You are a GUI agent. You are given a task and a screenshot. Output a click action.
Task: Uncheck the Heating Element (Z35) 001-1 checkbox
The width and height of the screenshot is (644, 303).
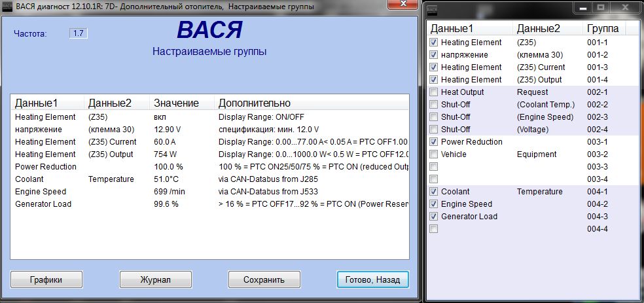(x=433, y=43)
